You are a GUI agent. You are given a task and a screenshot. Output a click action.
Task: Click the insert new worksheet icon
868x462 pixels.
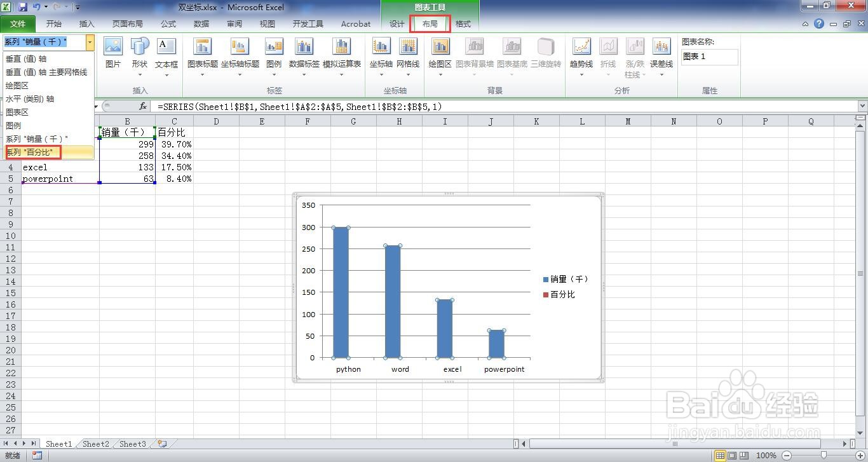tap(162, 444)
